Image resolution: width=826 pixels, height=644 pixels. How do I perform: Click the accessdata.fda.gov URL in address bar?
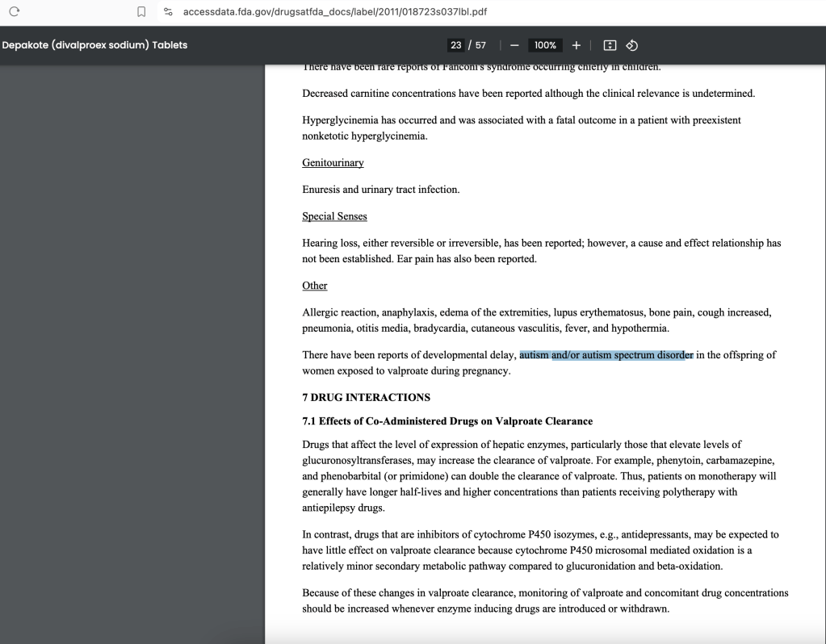coord(334,12)
